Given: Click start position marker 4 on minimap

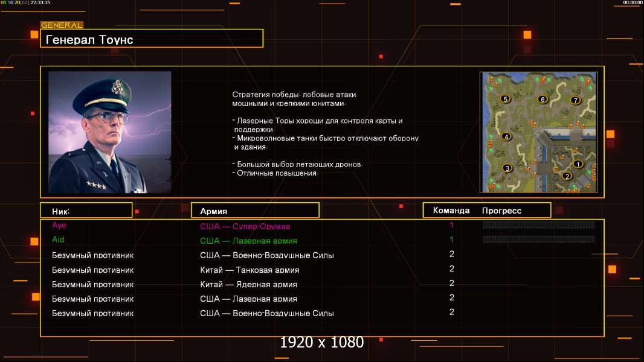Looking at the screenshot, I should tap(506, 136).
